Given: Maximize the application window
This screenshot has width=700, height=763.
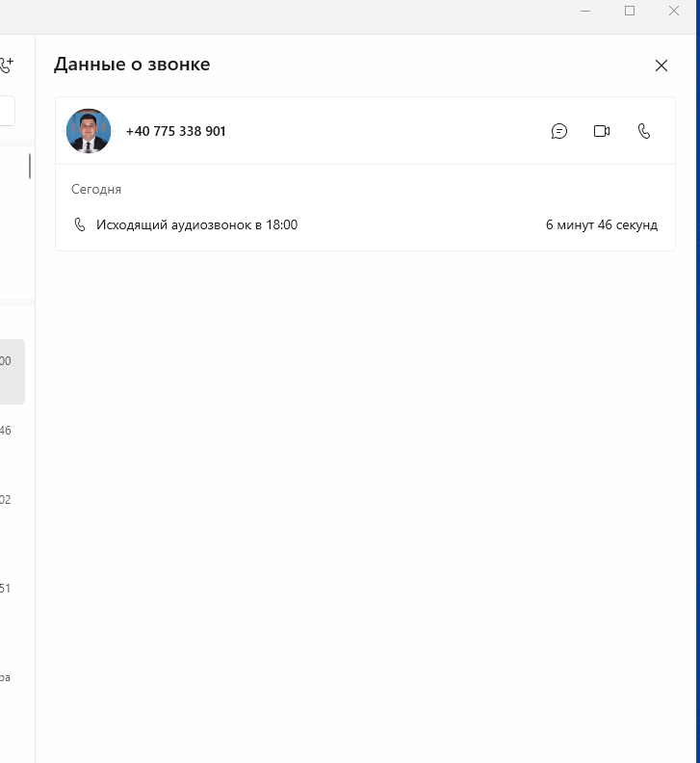Looking at the screenshot, I should coord(630,11).
